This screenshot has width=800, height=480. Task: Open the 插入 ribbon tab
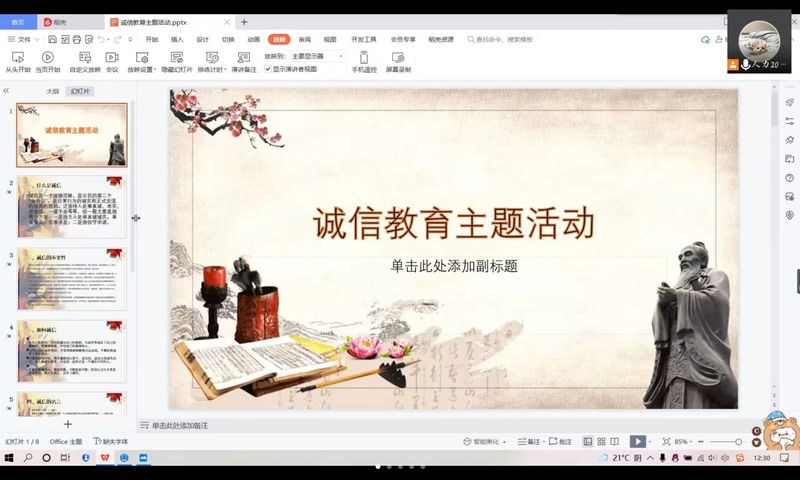pos(177,39)
